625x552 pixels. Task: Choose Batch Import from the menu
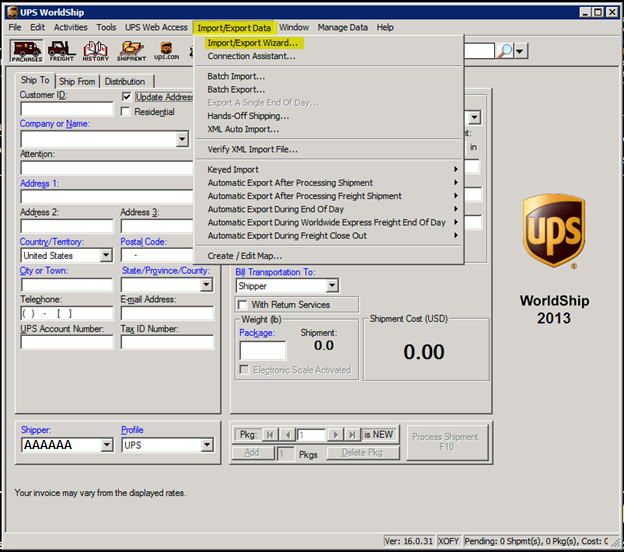236,76
